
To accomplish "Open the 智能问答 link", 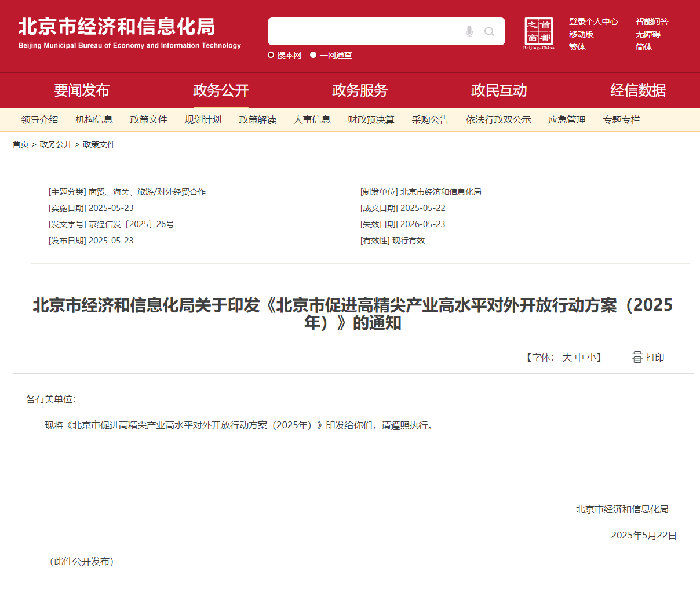I will point(652,21).
